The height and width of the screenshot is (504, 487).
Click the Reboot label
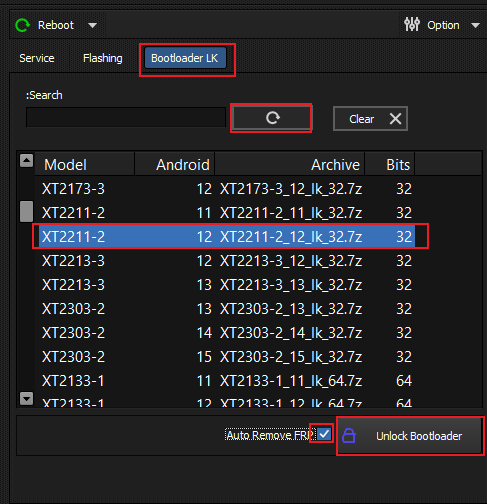point(56,25)
